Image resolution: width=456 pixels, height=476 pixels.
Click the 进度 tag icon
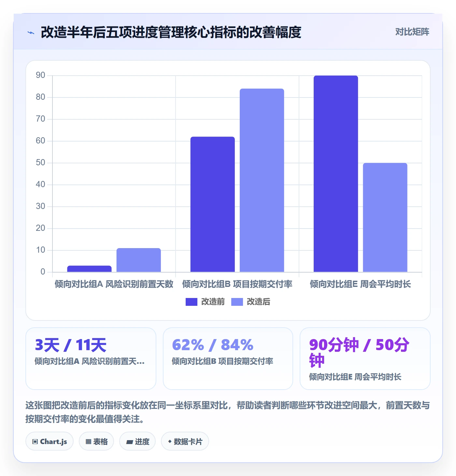click(x=130, y=442)
